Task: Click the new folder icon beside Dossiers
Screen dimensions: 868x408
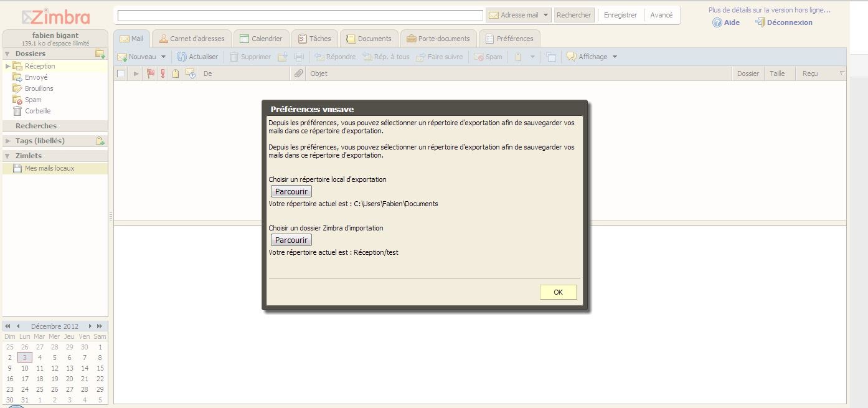Action: [x=100, y=54]
